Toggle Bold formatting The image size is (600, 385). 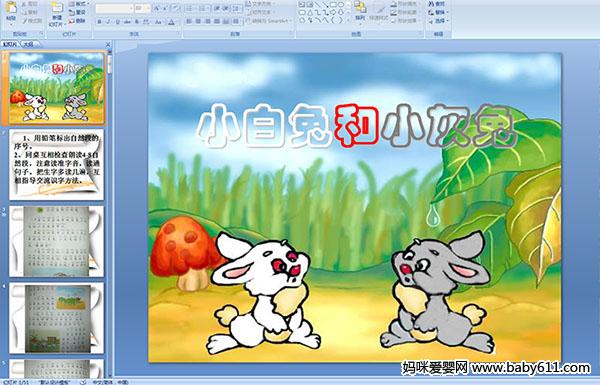99,22
